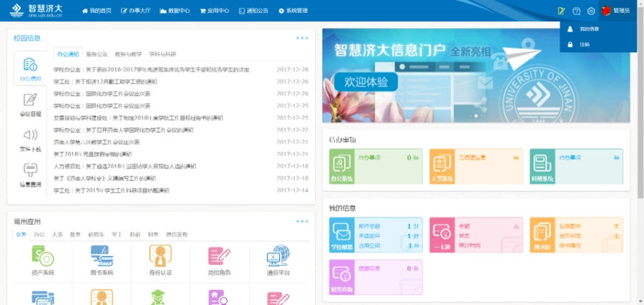Click 注销 in the user menu
Screen dimensions: 644x305
point(585,44)
